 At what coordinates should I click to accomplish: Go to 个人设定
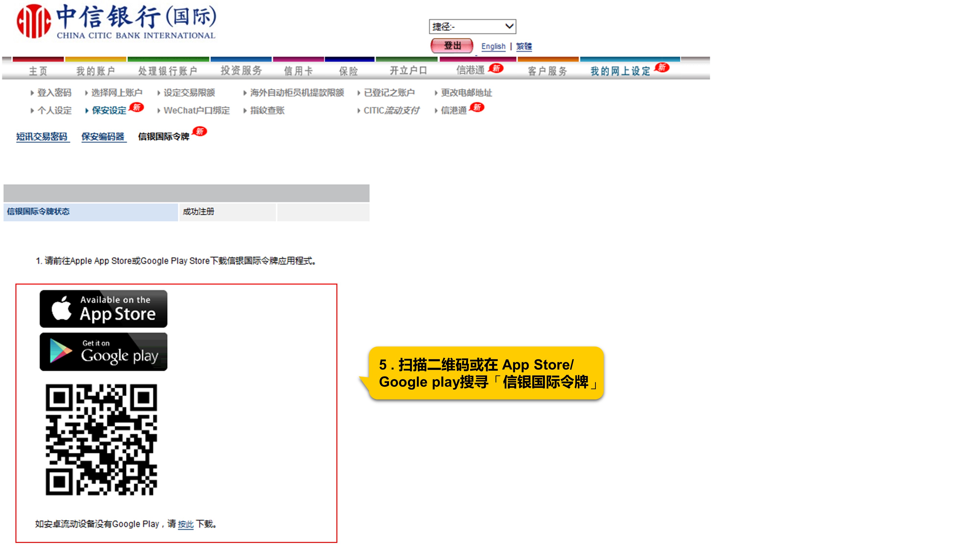pyautogui.click(x=54, y=111)
